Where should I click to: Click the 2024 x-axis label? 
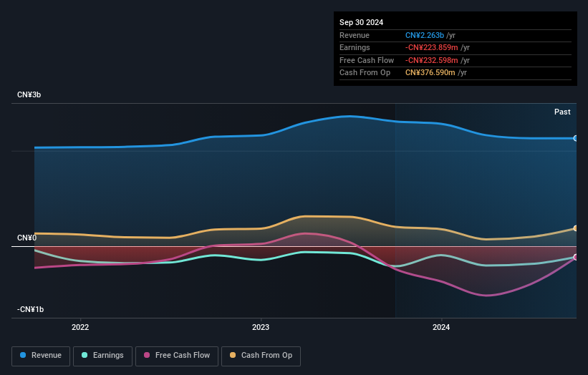[441, 327]
